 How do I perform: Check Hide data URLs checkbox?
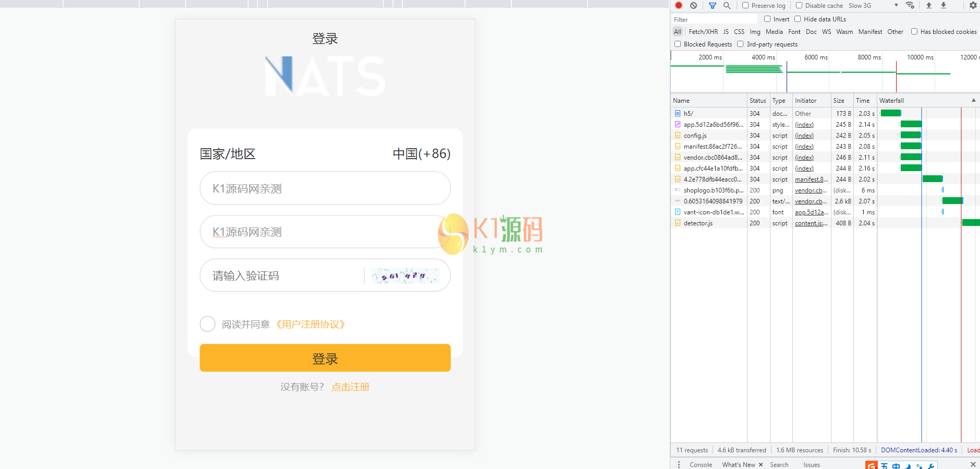(798, 19)
